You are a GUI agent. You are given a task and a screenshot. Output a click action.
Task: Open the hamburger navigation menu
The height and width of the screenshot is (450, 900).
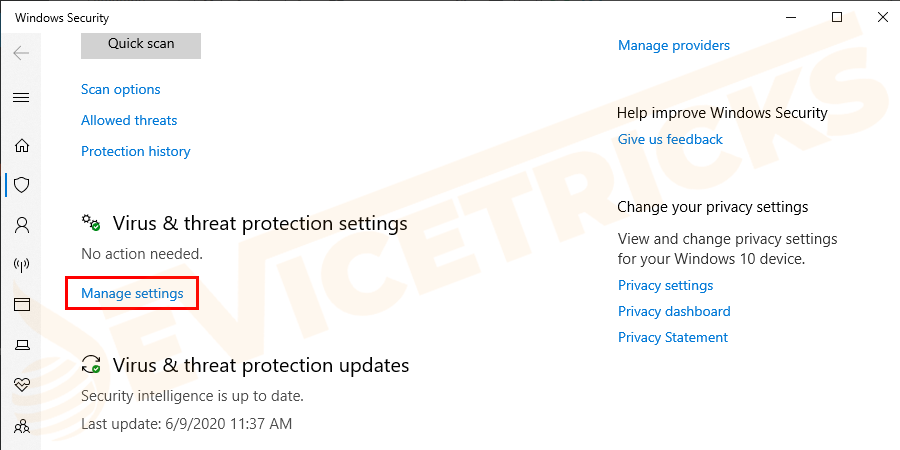coord(21,98)
